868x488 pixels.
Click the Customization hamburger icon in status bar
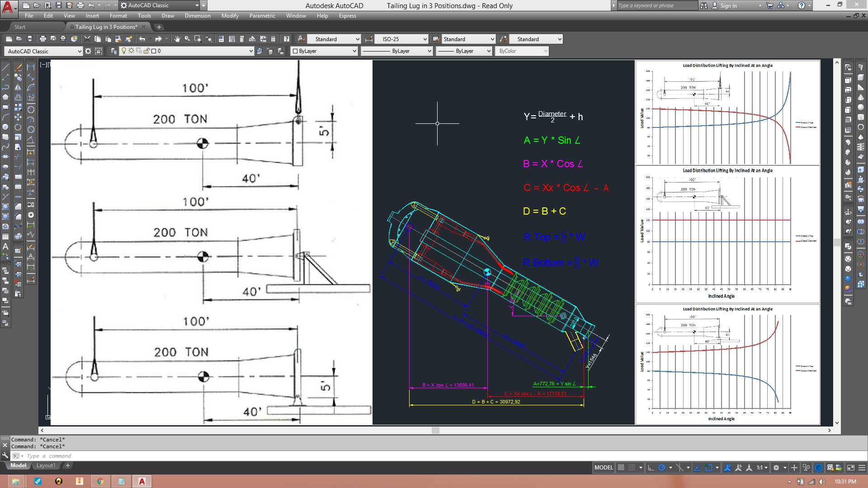862,468
